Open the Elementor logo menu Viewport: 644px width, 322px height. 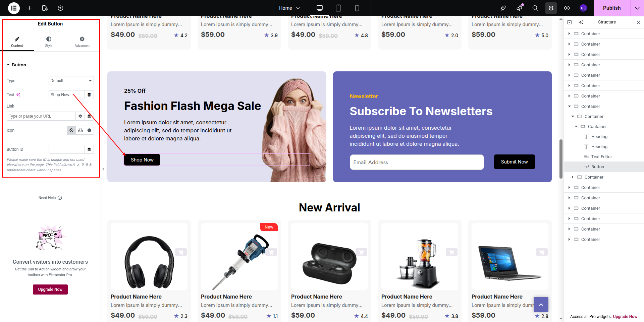coord(14,8)
